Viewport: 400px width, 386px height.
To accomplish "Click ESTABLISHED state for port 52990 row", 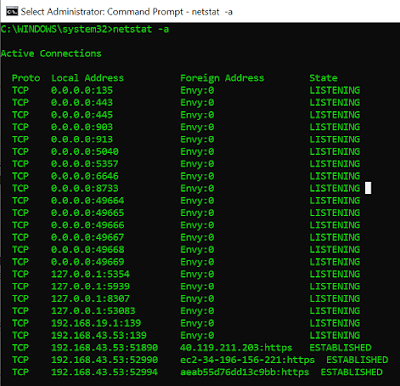I will (x=357, y=360).
